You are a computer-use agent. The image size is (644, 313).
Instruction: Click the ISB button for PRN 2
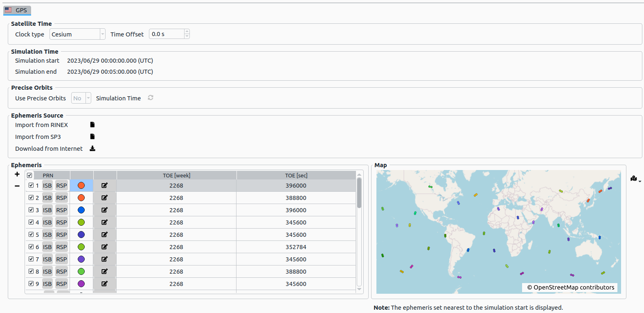coord(47,198)
